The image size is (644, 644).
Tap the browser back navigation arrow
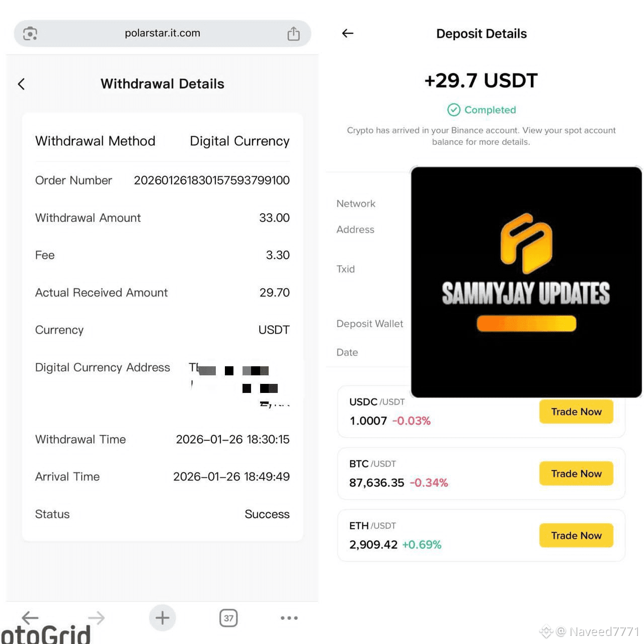coord(30,617)
